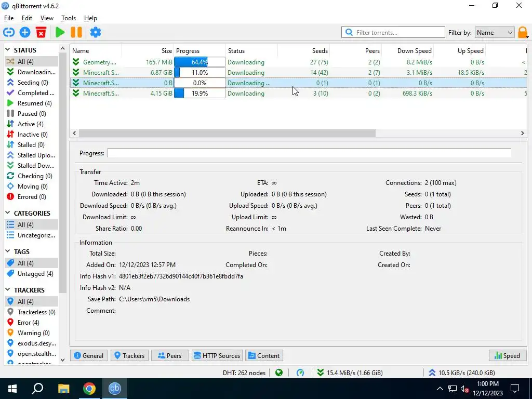Click the orange lock UI icon
The height and width of the screenshot is (399, 532).
[x=522, y=32]
